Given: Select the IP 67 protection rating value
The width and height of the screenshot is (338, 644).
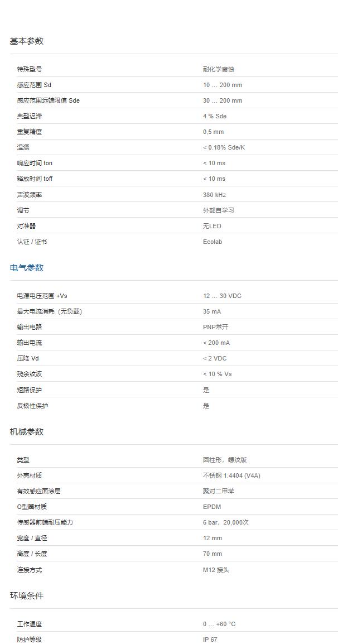Looking at the screenshot, I should 210,640.
